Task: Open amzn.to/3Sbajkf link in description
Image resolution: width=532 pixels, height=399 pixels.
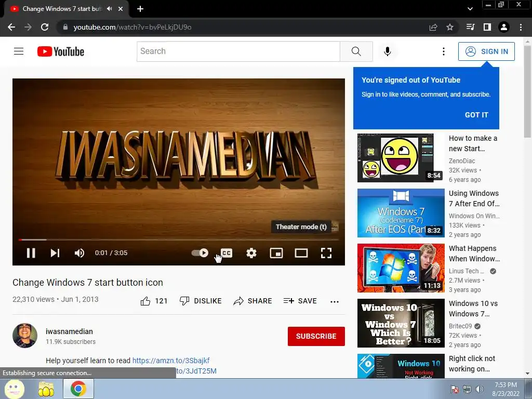Action: pyautogui.click(x=171, y=361)
